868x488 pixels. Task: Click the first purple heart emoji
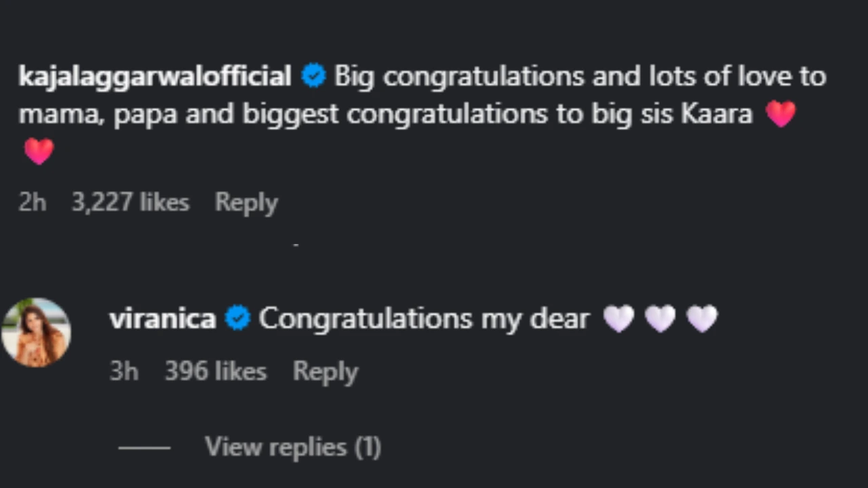tap(618, 317)
